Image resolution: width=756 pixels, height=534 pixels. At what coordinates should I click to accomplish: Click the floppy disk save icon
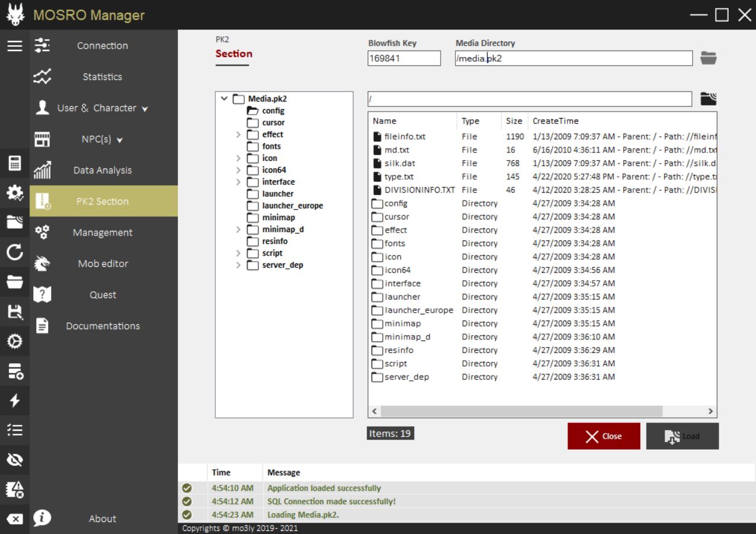click(x=15, y=312)
